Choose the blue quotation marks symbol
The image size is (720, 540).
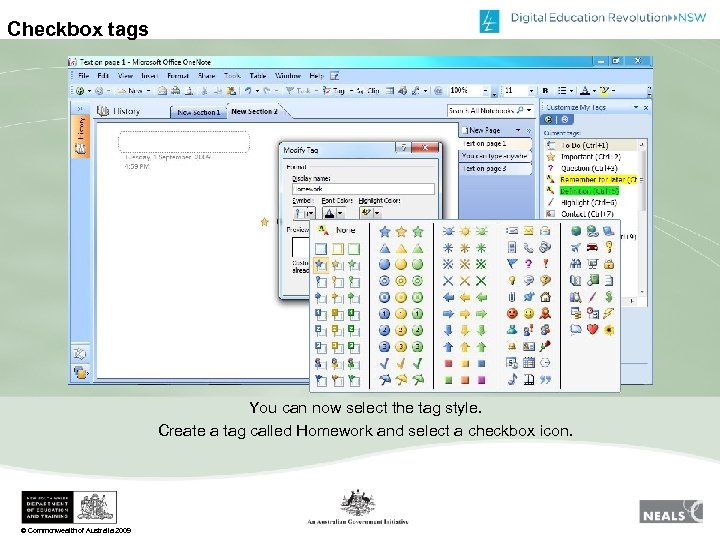pyautogui.click(x=545, y=380)
